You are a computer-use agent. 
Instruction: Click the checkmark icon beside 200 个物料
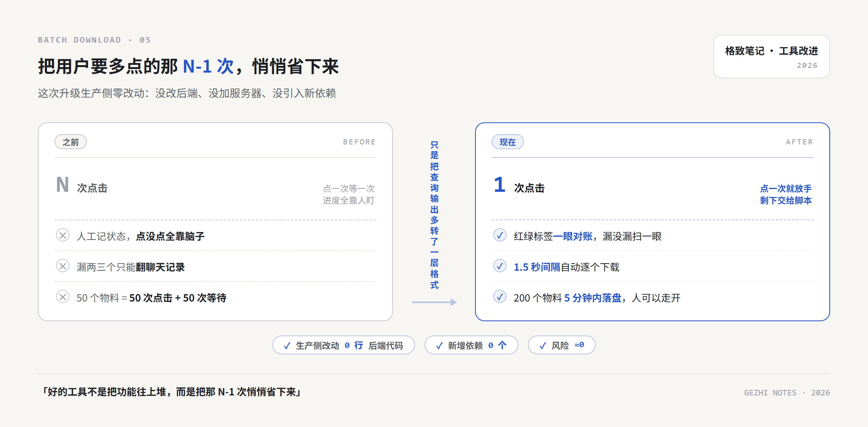click(x=500, y=297)
